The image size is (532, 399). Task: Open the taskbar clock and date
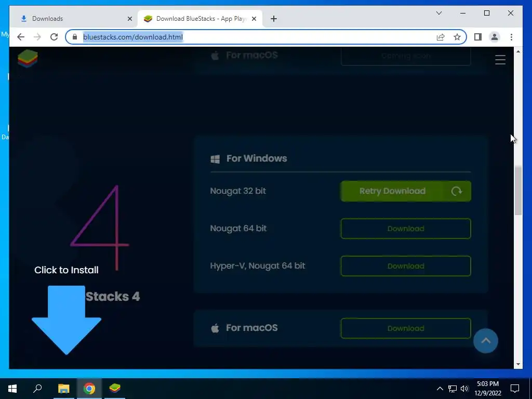(x=488, y=389)
